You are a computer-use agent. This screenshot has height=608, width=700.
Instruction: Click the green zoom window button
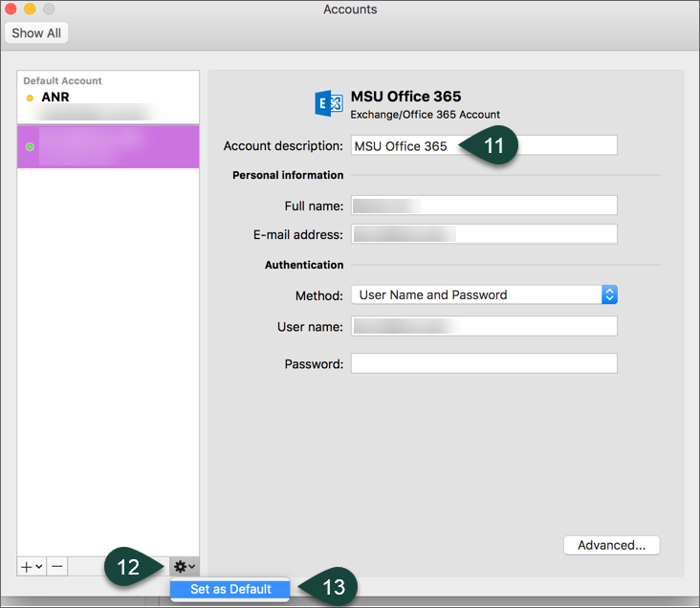point(49,10)
